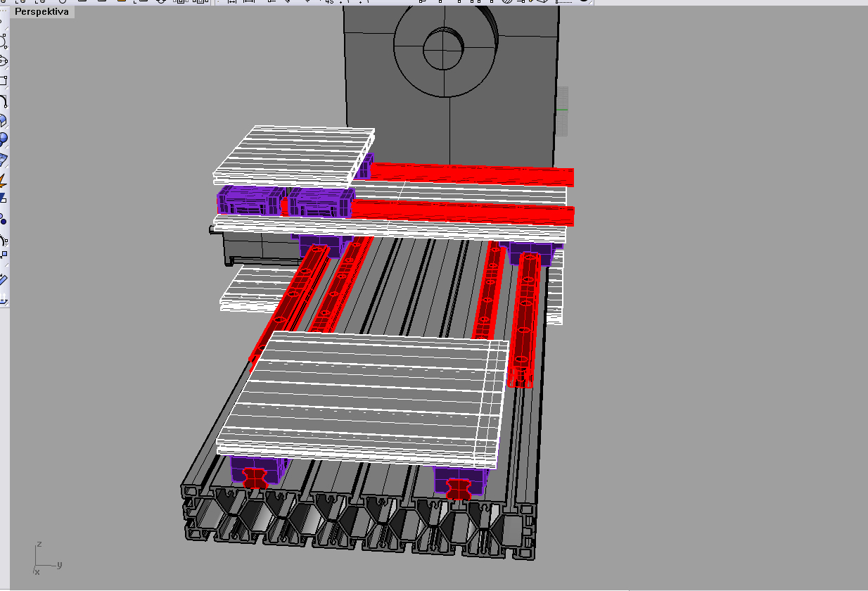Click the Perspektiva viewport title
The height and width of the screenshot is (591, 868).
(x=42, y=13)
